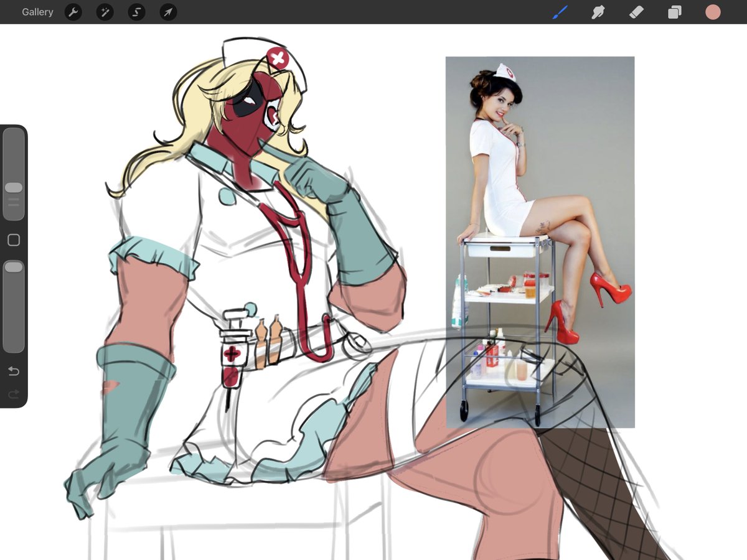Click the brush size slider
Screen dimensions: 747x560
click(x=14, y=174)
